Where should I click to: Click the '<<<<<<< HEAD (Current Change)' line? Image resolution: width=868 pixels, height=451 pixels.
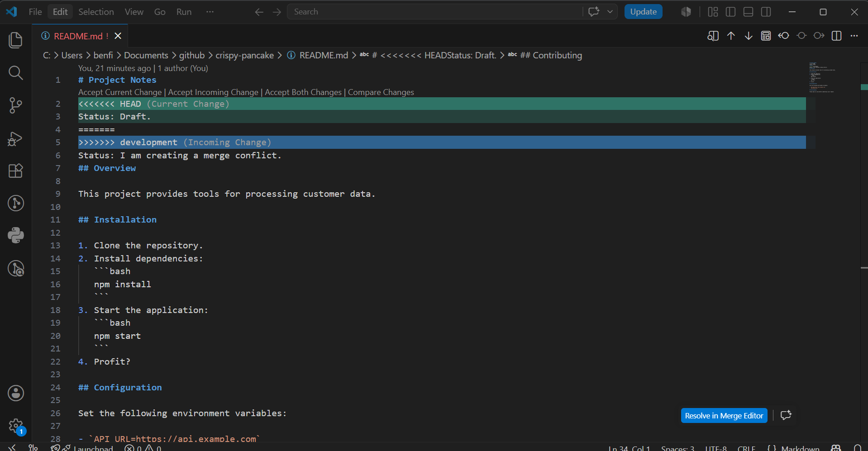pos(442,104)
